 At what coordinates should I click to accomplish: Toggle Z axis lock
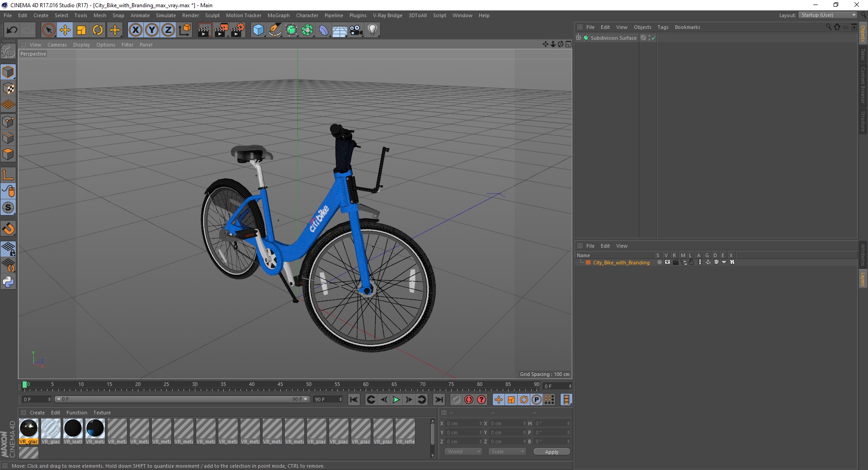[168, 30]
